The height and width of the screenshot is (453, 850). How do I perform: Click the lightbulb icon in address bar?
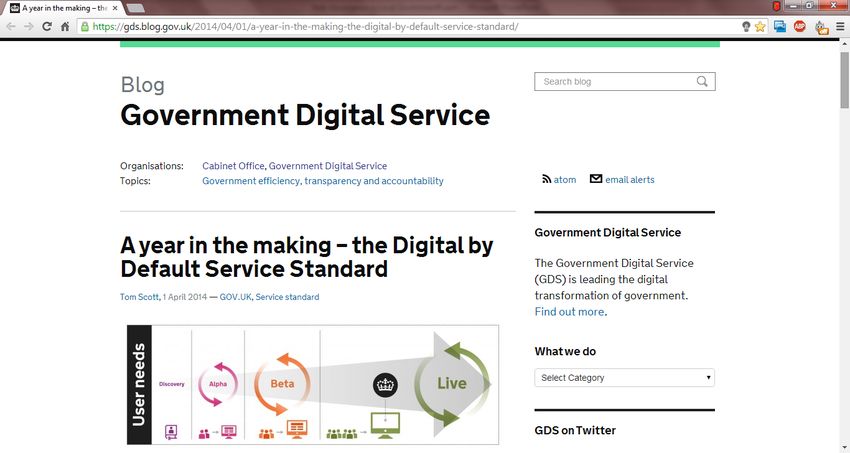pos(746,27)
